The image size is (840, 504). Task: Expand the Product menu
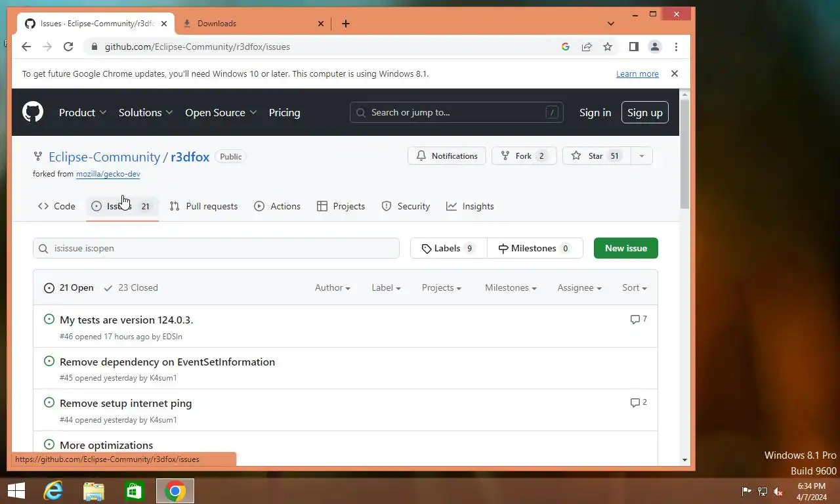coord(83,112)
